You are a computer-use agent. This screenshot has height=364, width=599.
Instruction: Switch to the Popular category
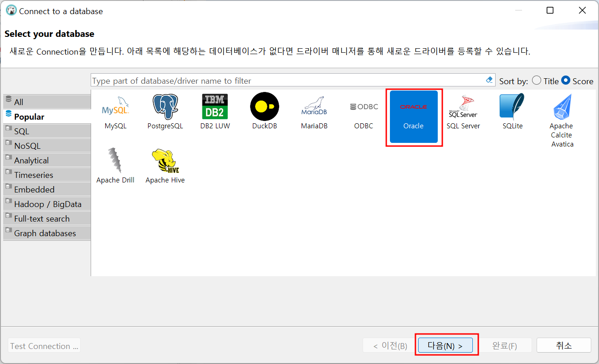[x=47, y=116]
